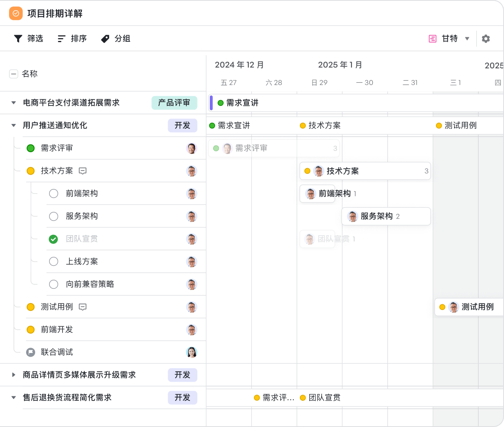The image size is (504, 427).
Task: Toggle the green completed check on 团队宣贯
Action: point(53,239)
